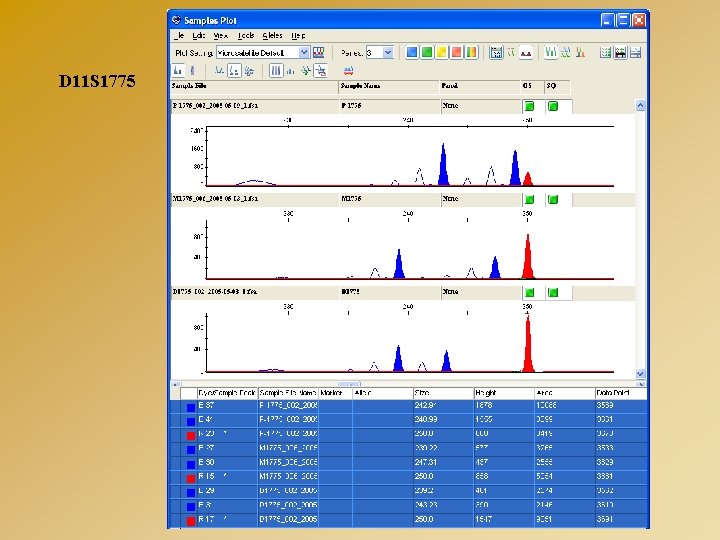This screenshot has width=720, height=540.
Task: Click the plot pane scrollbar up arrow
Action: pyautogui.click(x=640, y=106)
